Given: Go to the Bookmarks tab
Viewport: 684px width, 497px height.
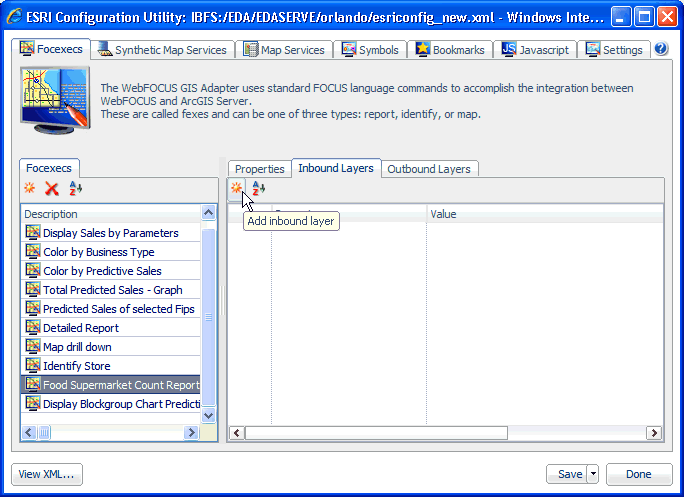Looking at the screenshot, I should 450,50.
